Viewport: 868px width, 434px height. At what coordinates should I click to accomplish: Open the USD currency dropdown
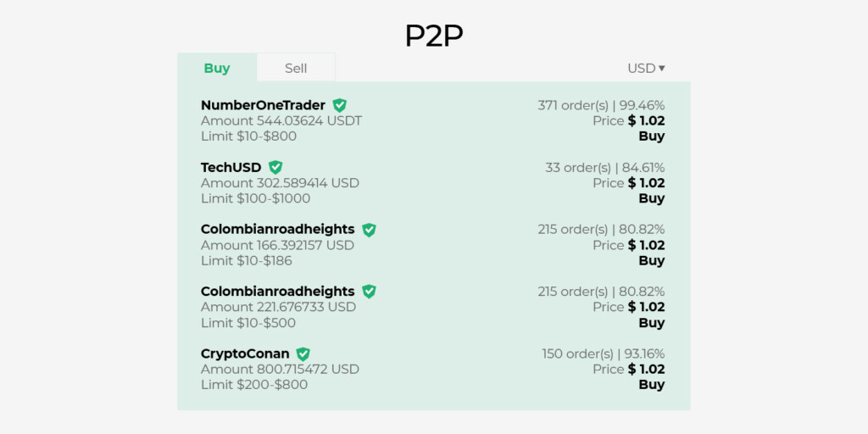(646, 68)
